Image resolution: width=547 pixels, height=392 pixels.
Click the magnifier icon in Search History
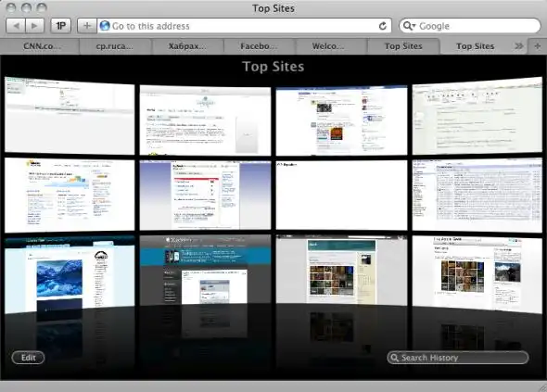pyautogui.click(x=395, y=358)
